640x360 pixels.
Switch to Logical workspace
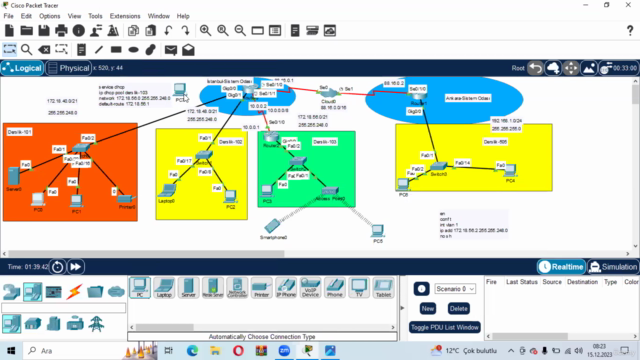pos(22,68)
